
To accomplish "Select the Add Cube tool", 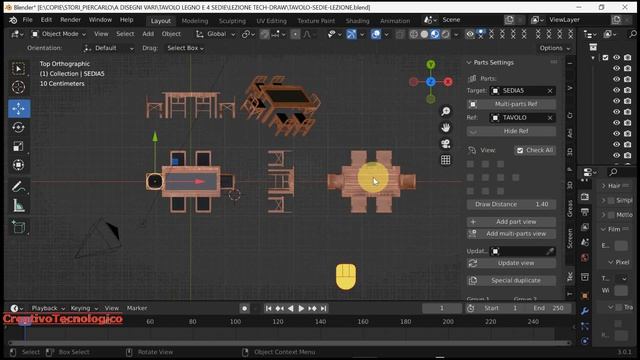I will (18, 227).
